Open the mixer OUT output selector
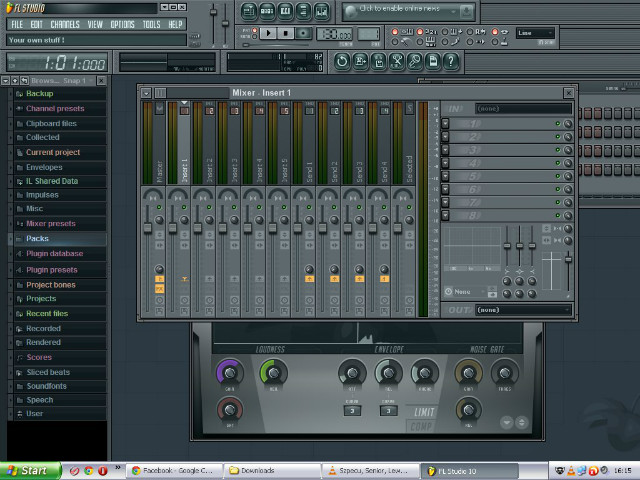 [524, 310]
